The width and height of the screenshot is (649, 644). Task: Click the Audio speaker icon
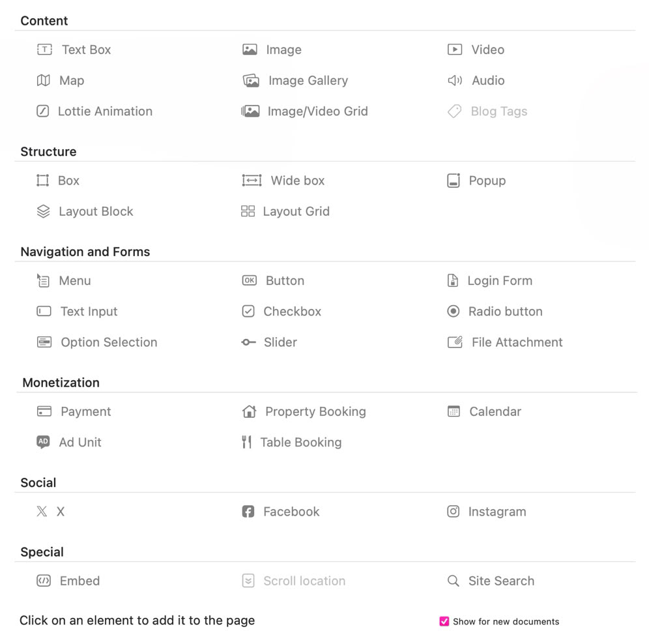pos(454,80)
